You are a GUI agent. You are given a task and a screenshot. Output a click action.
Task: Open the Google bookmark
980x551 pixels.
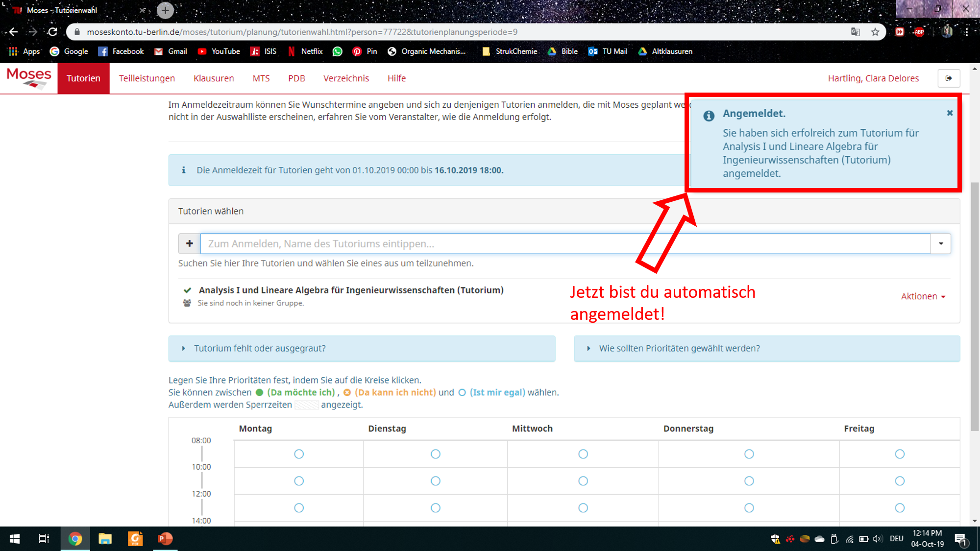click(x=69, y=51)
